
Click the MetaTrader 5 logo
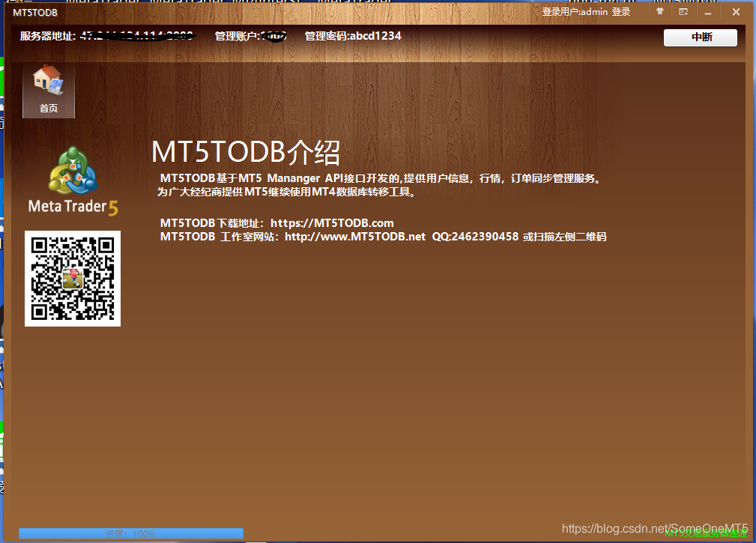pyautogui.click(x=73, y=181)
